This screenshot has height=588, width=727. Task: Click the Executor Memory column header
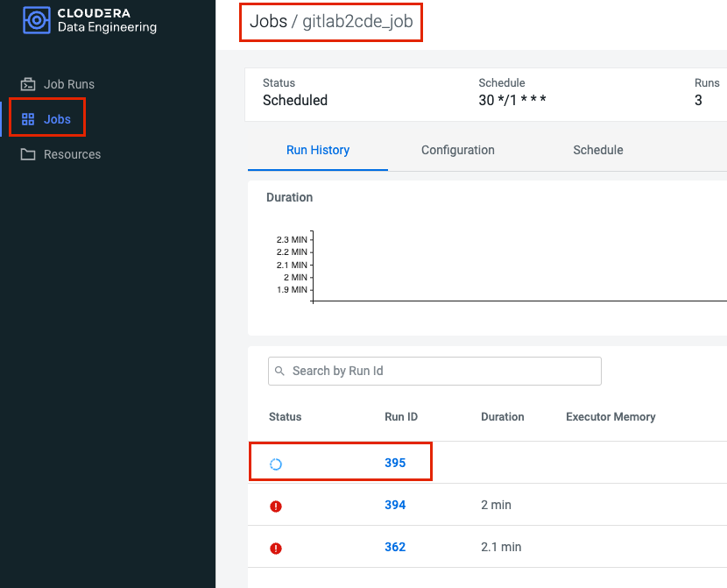[x=611, y=417]
